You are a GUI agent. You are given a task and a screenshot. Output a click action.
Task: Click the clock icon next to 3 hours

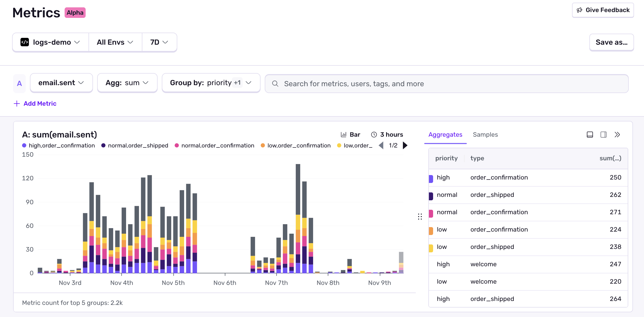tap(375, 134)
